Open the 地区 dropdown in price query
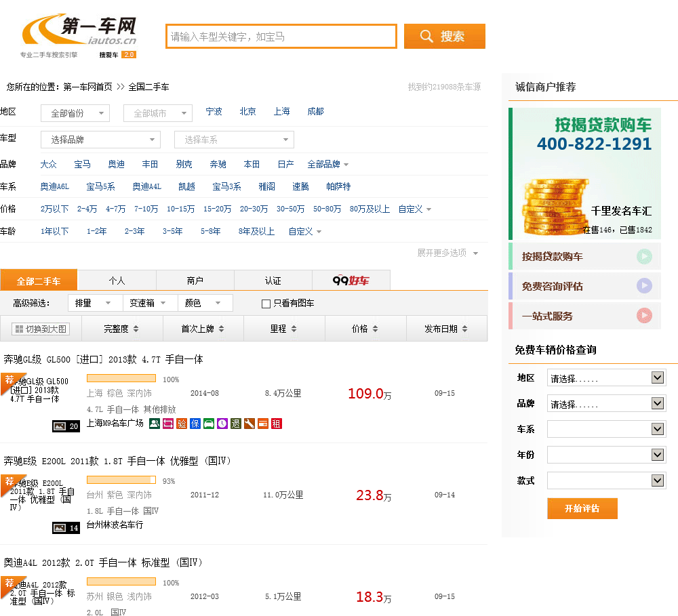The width and height of the screenshot is (678, 616). click(x=606, y=378)
